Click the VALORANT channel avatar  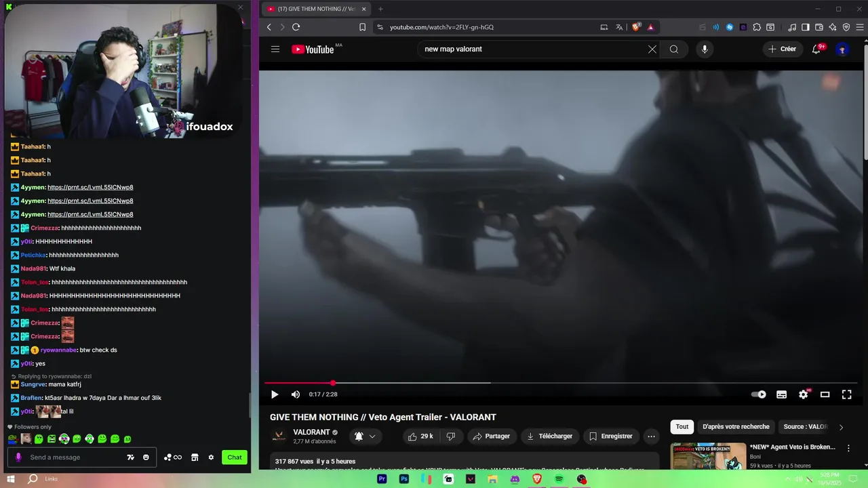click(x=279, y=436)
